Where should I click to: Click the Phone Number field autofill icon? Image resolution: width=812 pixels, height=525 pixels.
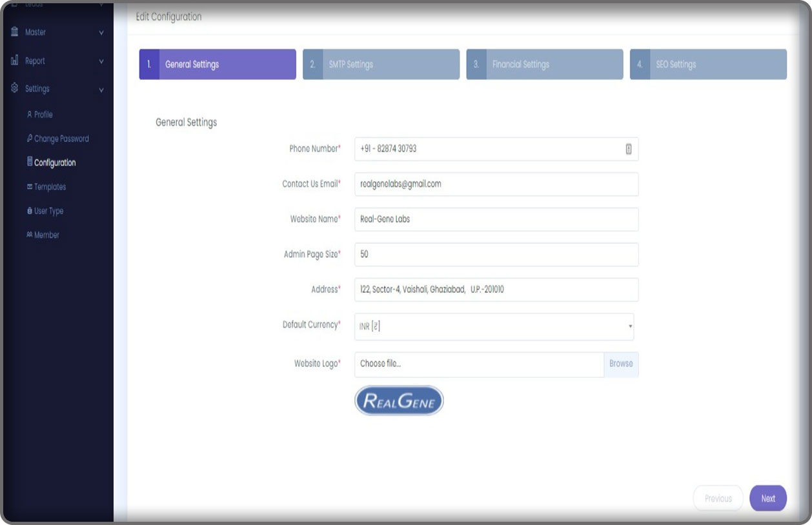coord(628,149)
